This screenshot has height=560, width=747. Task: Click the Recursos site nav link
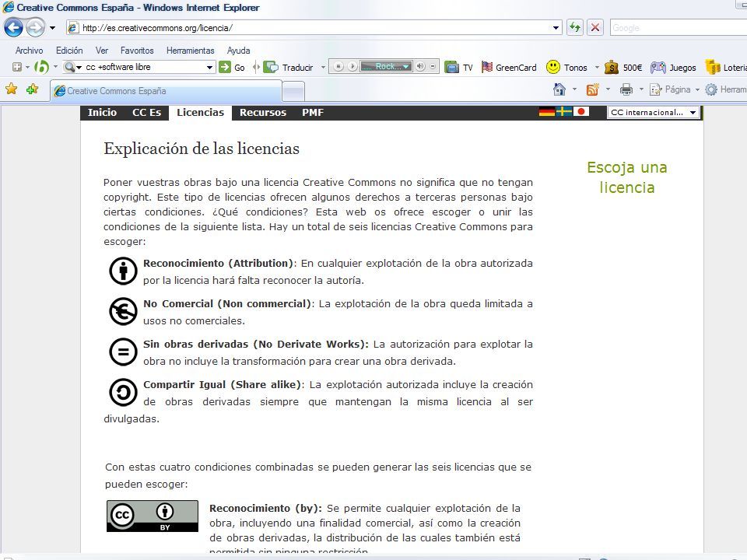tap(263, 112)
